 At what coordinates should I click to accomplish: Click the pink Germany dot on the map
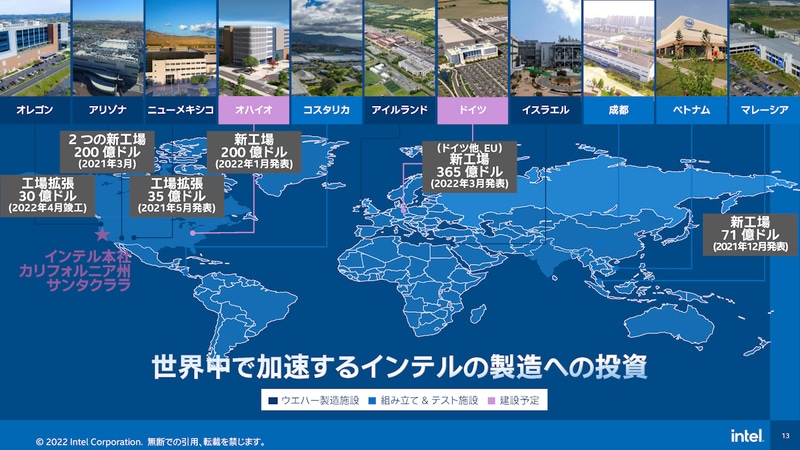[x=403, y=210]
